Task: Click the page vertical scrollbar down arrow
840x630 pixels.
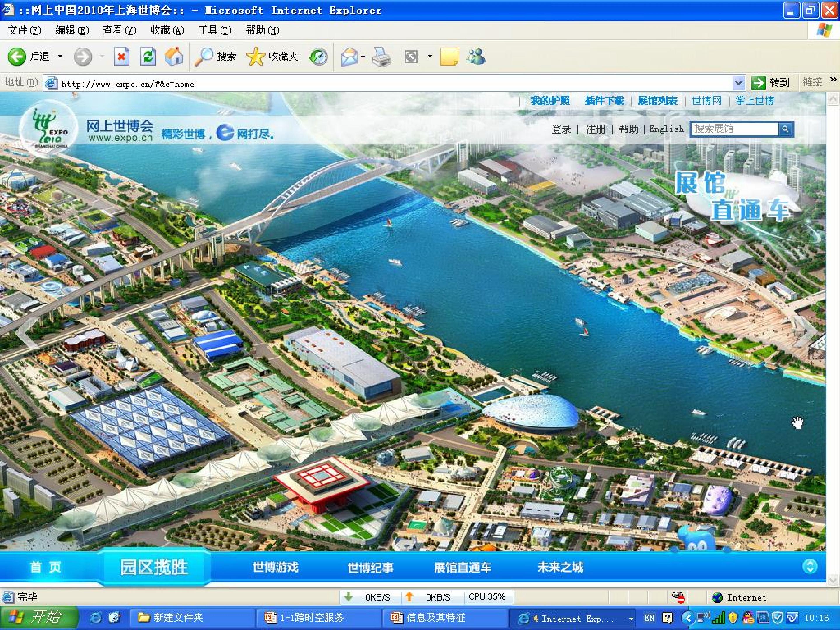Action: [x=832, y=580]
